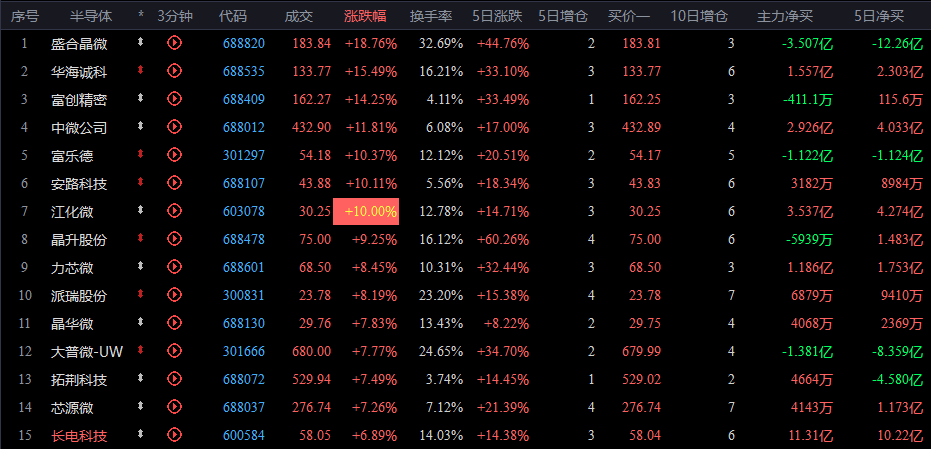The image size is (931, 449).
Task: Select the stock name 中微公司
Action: pyautogui.click(x=79, y=128)
